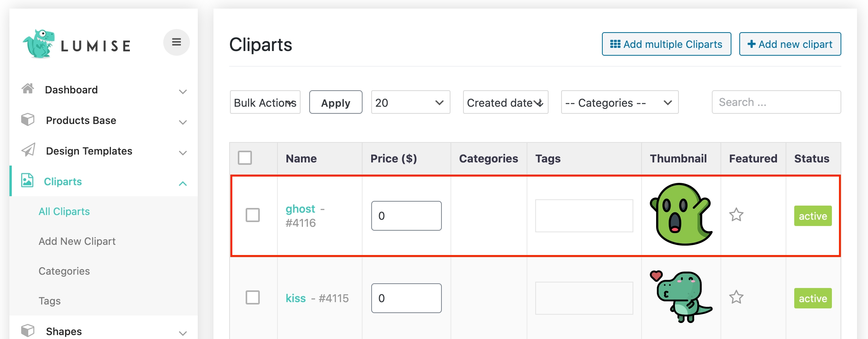Image resolution: width=868 pixels, height=339 pixels.
Task: Click the Products Base cube icon
Action: tap(28, 120)
